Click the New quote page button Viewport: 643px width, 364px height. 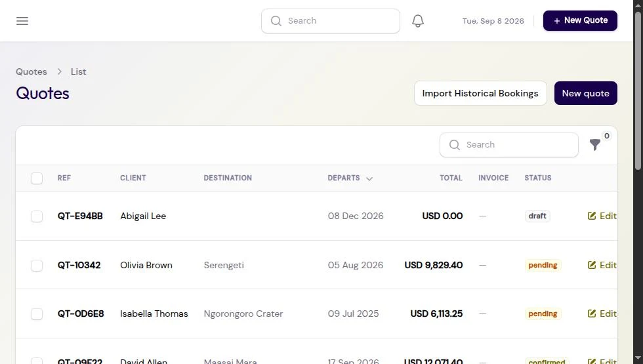pyautogui.click(x=585, y=93)
